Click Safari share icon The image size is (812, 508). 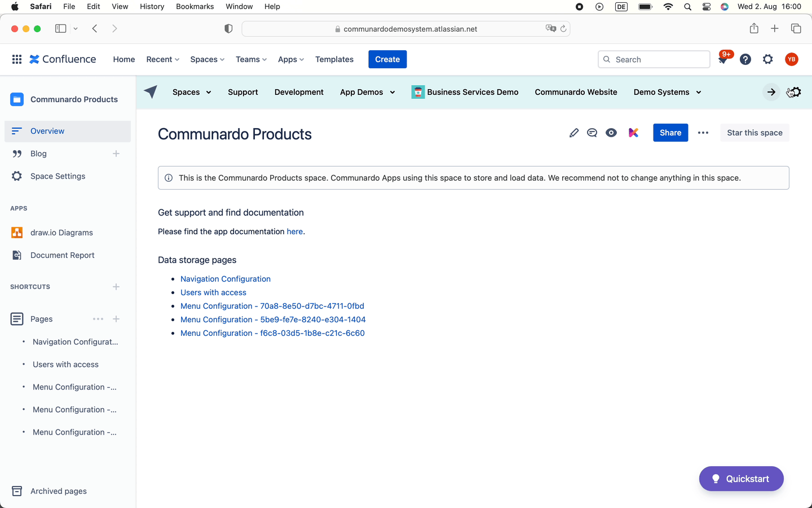(754, 28)
